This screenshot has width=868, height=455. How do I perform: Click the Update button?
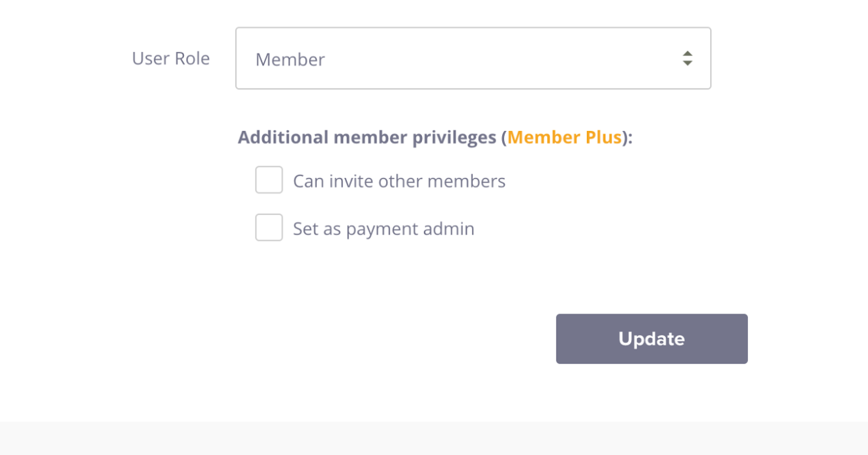[651, 338]
